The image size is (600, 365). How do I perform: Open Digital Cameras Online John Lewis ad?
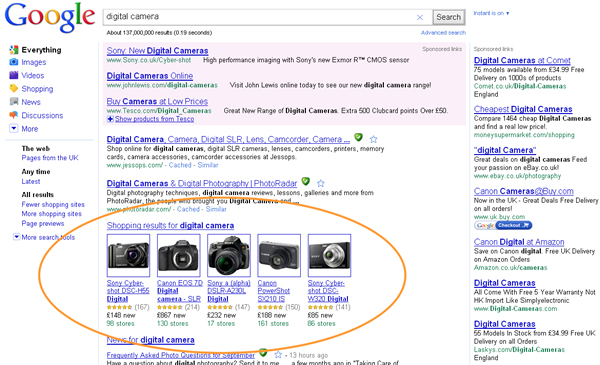tap(150, 76)
